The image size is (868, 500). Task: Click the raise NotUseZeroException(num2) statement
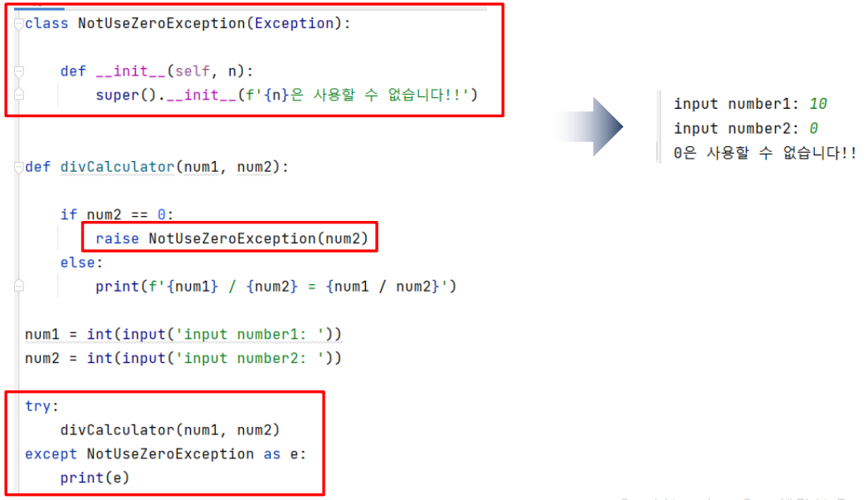pyautogui.click(x=232, y=238)
